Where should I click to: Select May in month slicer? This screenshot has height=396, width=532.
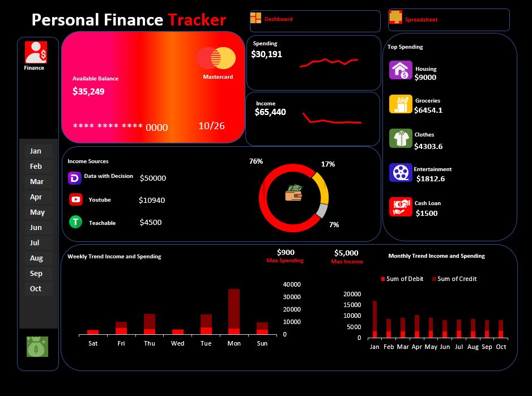point(39,212)
